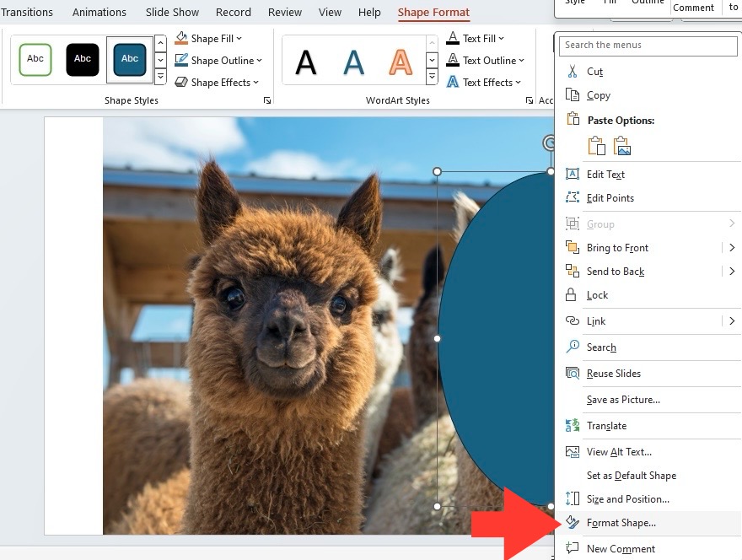The image size is (742, 560).
Task: Choose the Paste as Picture option icon
Action: (x=621, y=146)
